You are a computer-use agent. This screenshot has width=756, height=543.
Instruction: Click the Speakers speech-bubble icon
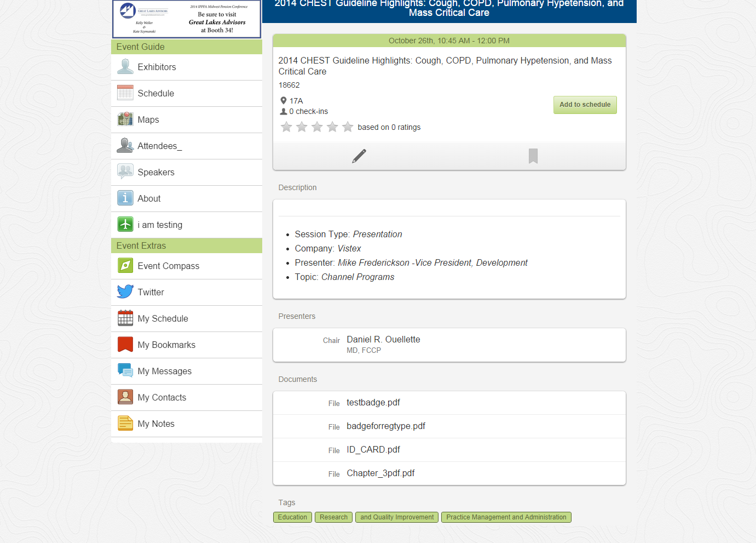[x=125, y=172]
